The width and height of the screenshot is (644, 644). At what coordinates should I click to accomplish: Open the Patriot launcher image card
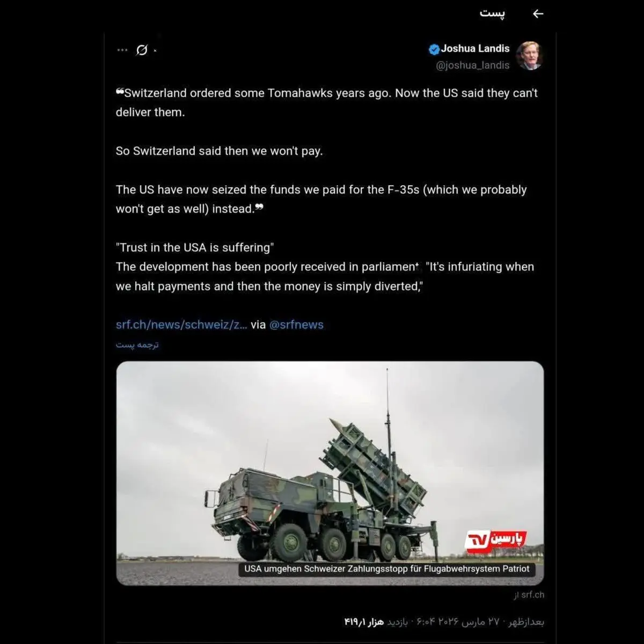330,473
